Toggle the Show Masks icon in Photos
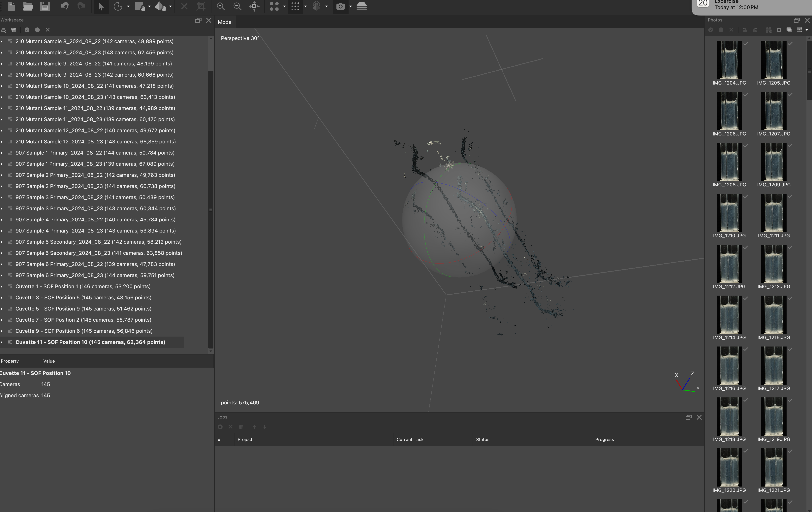812x512 pixels. pos(779,30)
